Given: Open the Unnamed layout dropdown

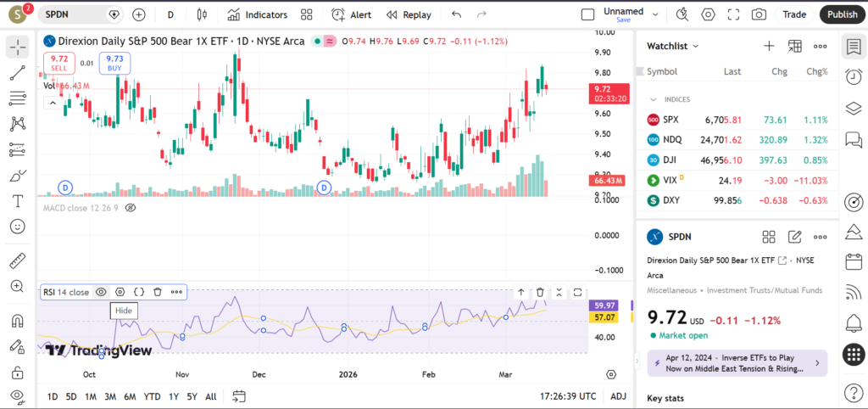Looking at the screenshot, I should (x=623, y=14).
